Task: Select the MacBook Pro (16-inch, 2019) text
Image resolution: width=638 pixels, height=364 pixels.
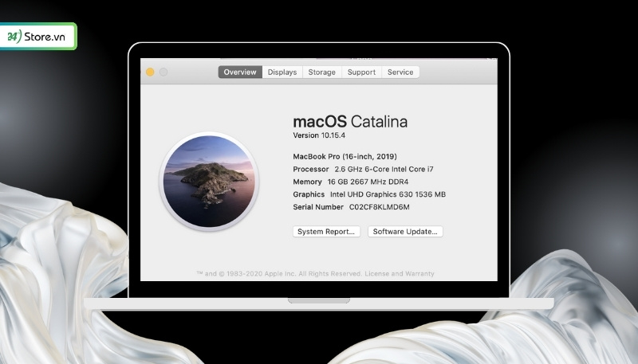Action: point(345,156)
